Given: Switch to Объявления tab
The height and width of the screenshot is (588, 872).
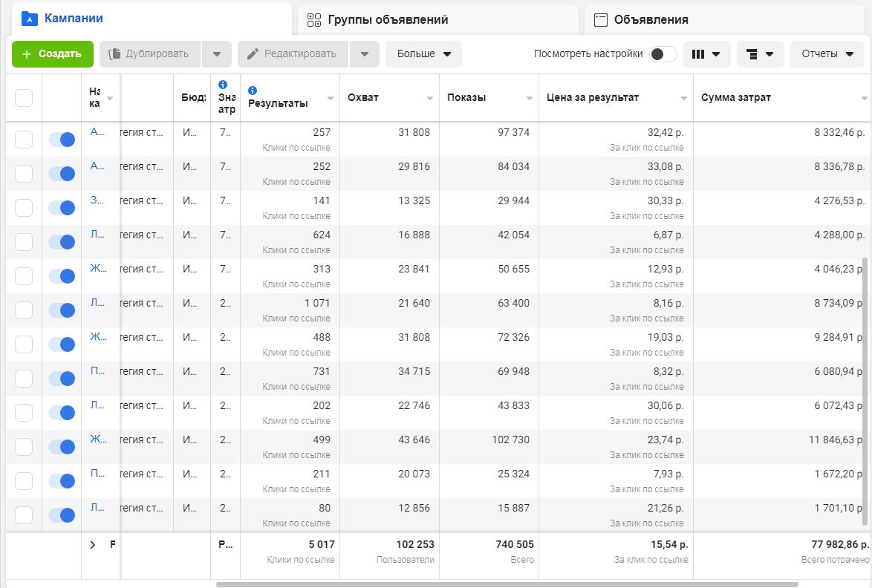Looking at the screenshot, I should (724, 20).
